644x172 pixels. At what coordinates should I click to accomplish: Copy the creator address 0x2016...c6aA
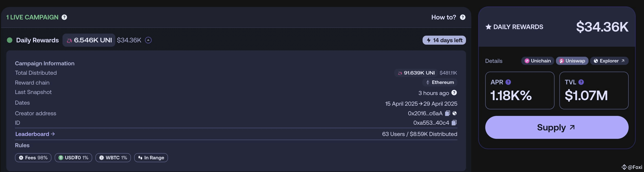[x=448, y=113]
